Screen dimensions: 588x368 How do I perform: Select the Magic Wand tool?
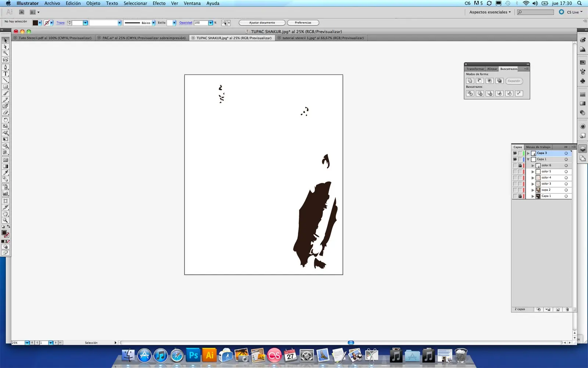6,53
